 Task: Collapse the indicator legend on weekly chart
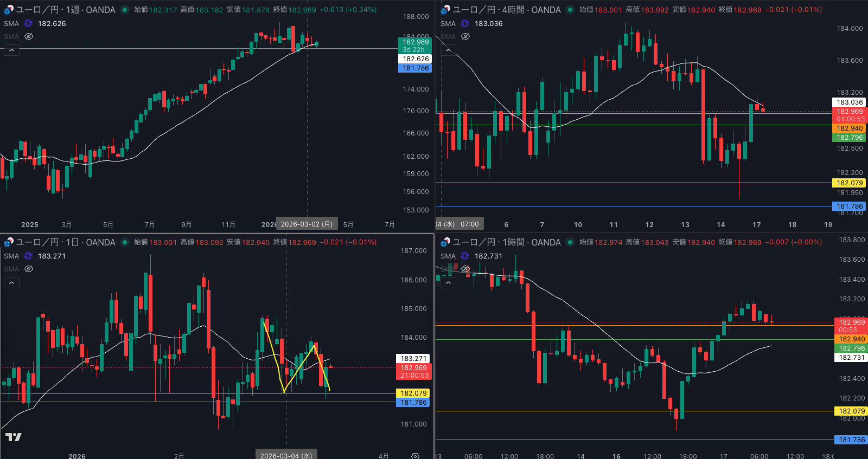click(x=12, y=50)
